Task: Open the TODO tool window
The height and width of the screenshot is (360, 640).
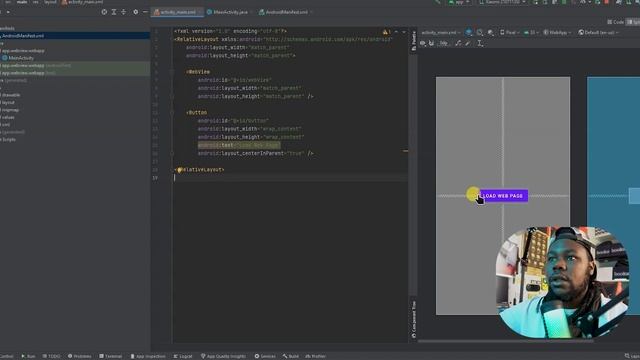Action: [51, 356]
